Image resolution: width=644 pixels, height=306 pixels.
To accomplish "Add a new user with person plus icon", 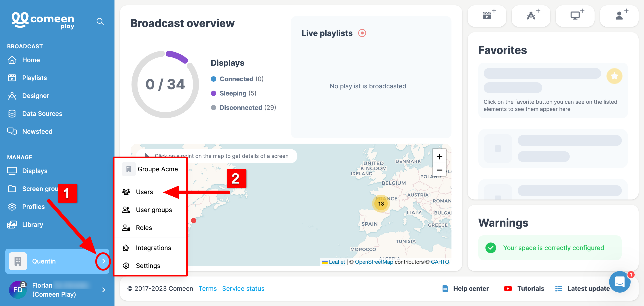I will pos(619,16).
